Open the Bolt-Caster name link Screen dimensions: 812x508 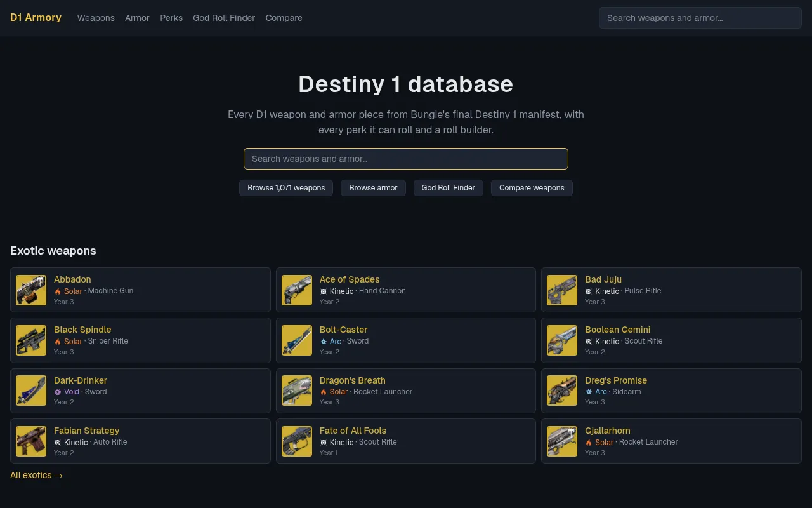(344, 330)
